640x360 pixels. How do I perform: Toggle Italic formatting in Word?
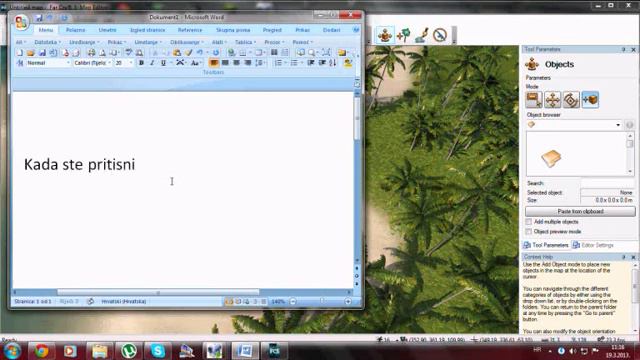[152, 63]
